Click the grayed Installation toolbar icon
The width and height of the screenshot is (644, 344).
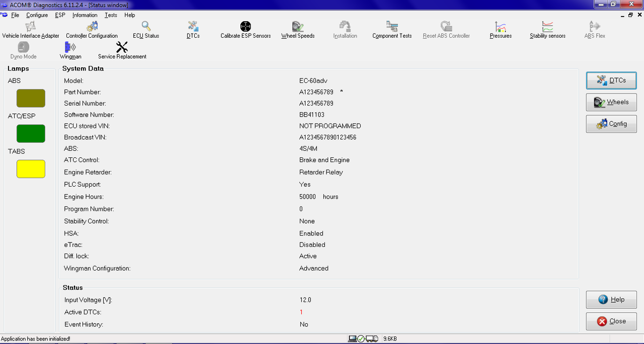click(345, 30)
